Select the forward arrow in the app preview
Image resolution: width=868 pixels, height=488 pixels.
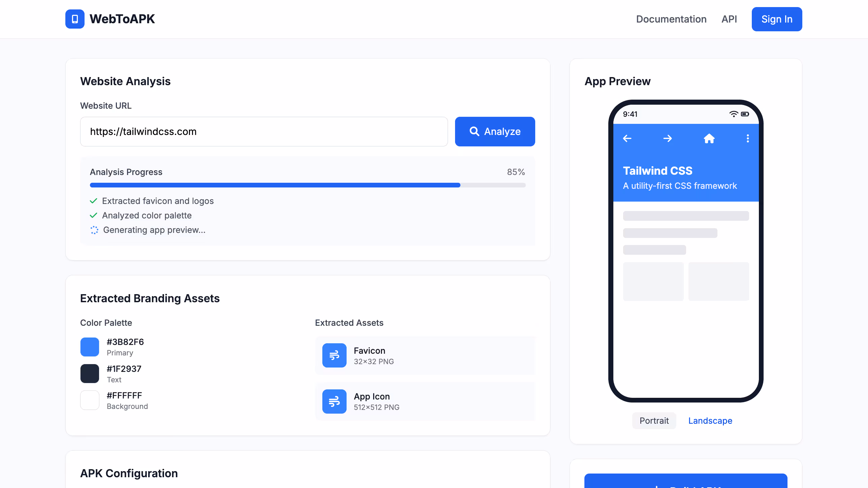point(668,138)
